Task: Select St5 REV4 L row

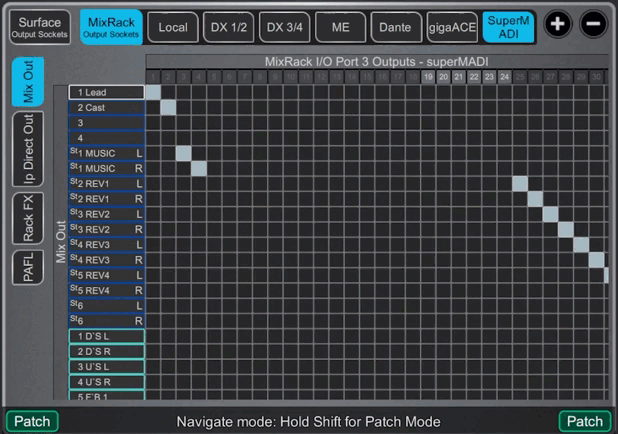Action: tap(107, 275)
